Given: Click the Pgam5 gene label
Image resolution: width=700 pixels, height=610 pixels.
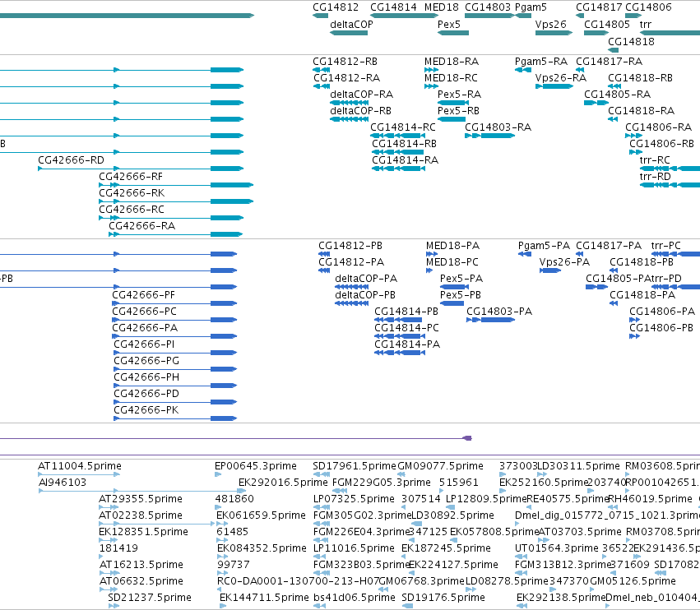Looking at the screenshot, I should (x=531, y=7).
